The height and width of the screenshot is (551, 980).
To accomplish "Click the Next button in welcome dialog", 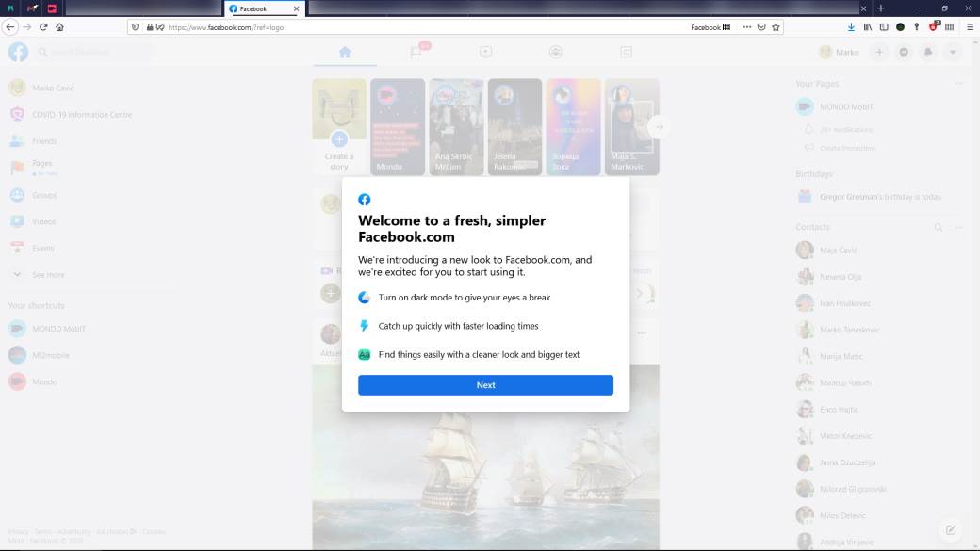I will click(485, 385).
